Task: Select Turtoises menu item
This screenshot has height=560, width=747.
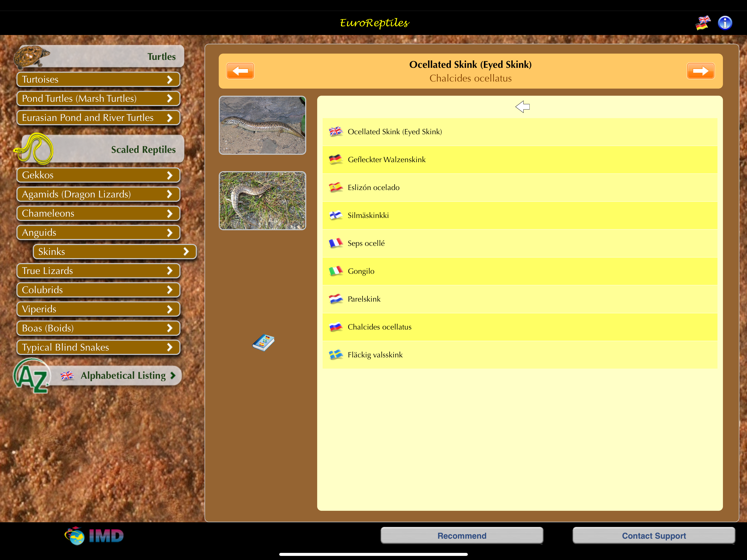Action: point(98,79)
